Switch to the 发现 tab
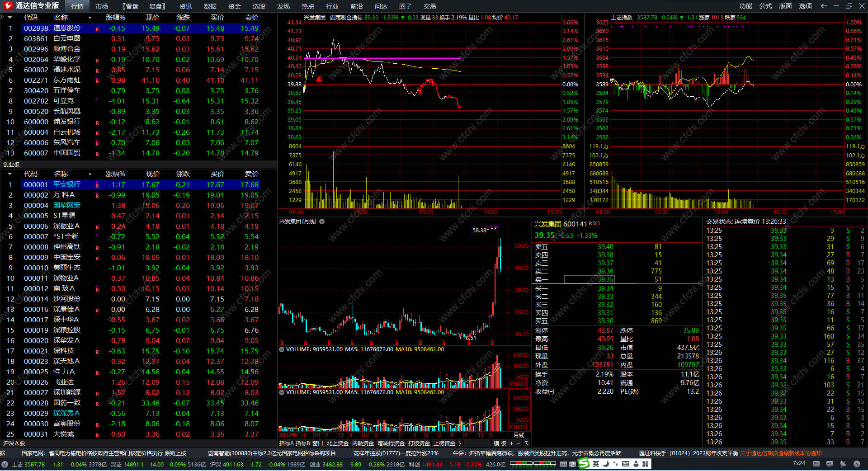Image resolution: width=868 pixels, height=471 pixels. coord(283,6)
